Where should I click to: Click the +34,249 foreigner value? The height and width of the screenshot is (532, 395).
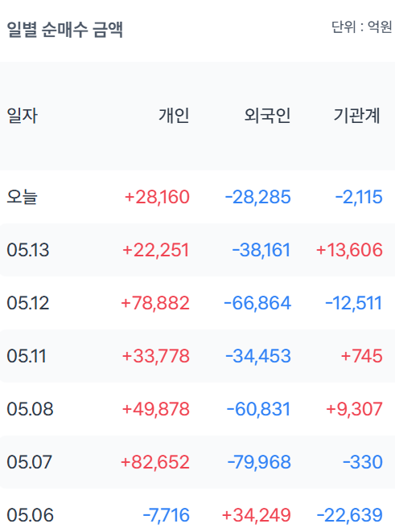256,515
